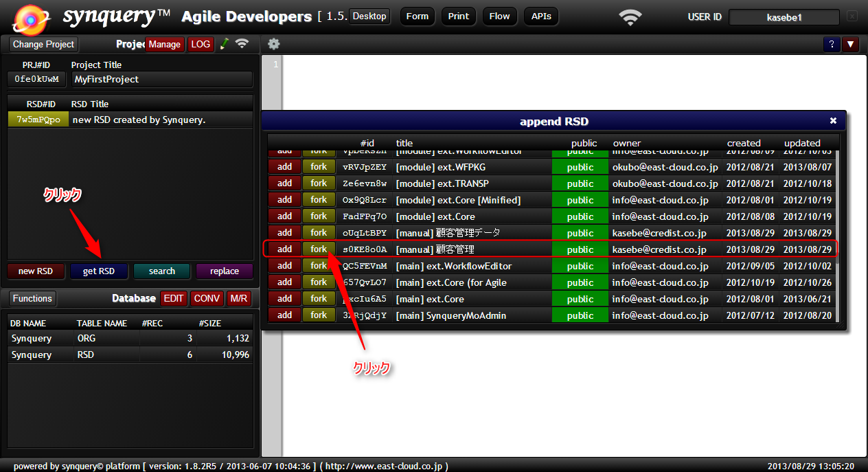Click the 'owner' column header
The height and width of the screenshot is (472, 868).
(627, 144)
